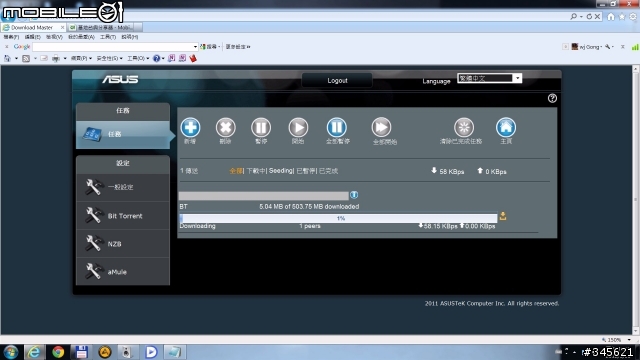Filter tasks by Seeding
640x360 pixels.
[280, 171]
